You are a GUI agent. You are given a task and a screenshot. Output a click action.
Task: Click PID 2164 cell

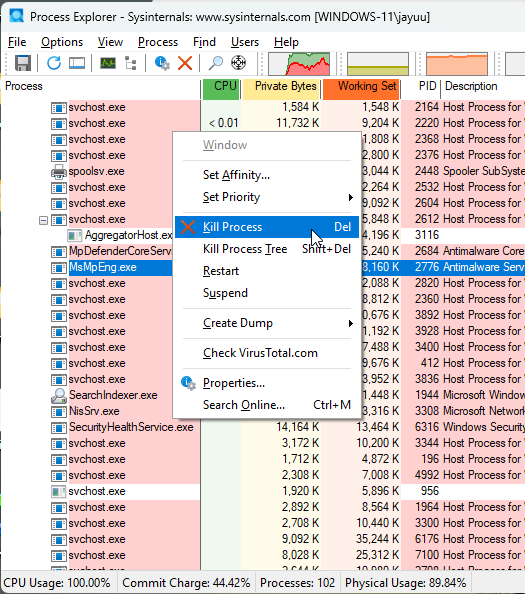(427, 107)
